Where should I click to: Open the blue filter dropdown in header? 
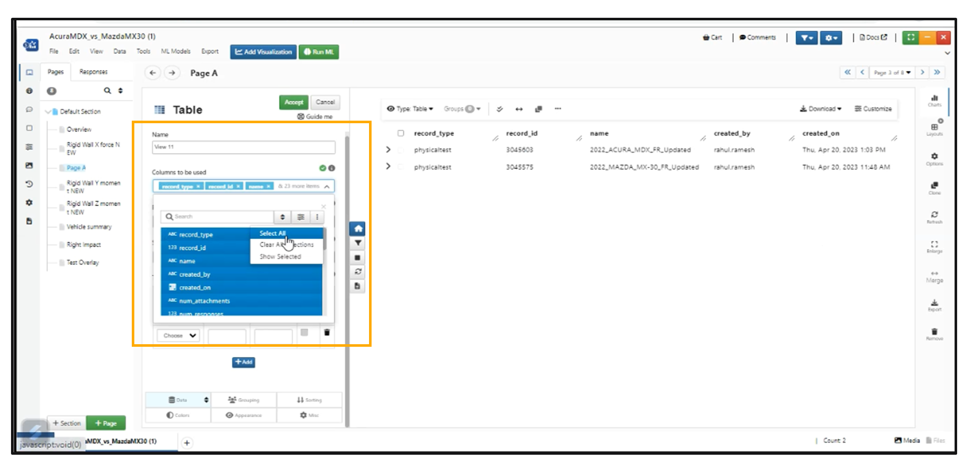pyautogui.click(x=807, y=38)
